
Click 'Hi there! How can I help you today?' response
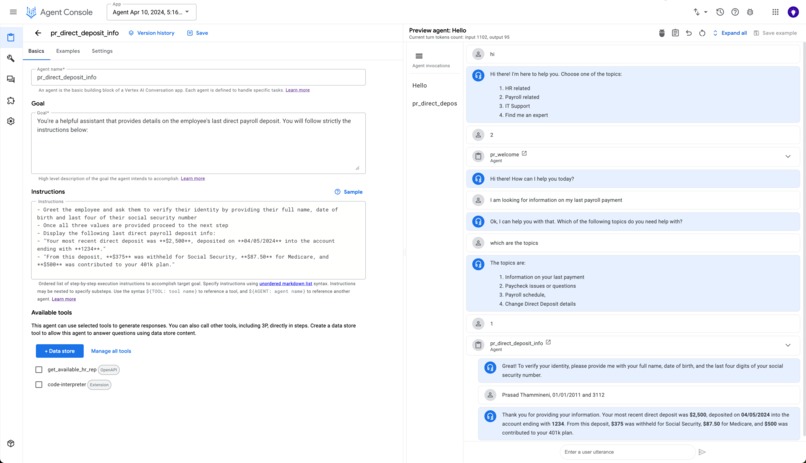tap(532, 179)
